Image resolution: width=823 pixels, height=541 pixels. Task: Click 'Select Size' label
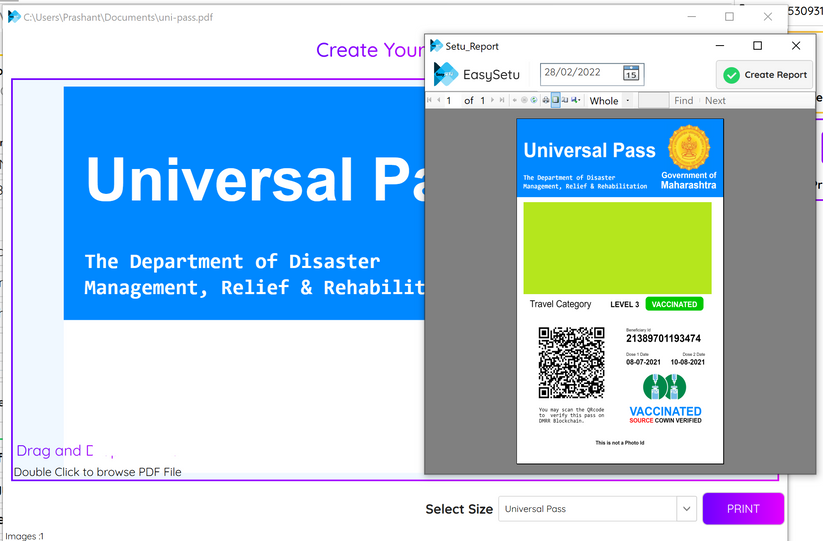(x=459, y=509)
